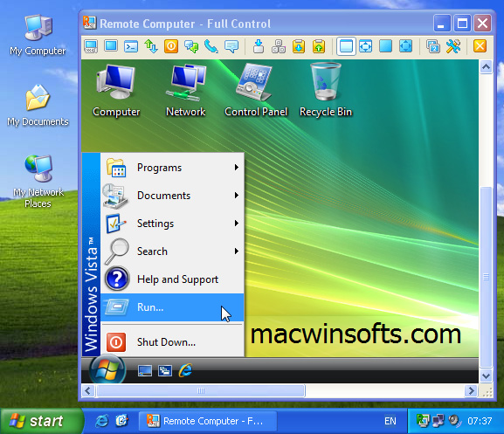Screen dimensions: 504x434
Task: Switch to Full screen view mode
Action: pyautogui.click(x=386, y=46)
